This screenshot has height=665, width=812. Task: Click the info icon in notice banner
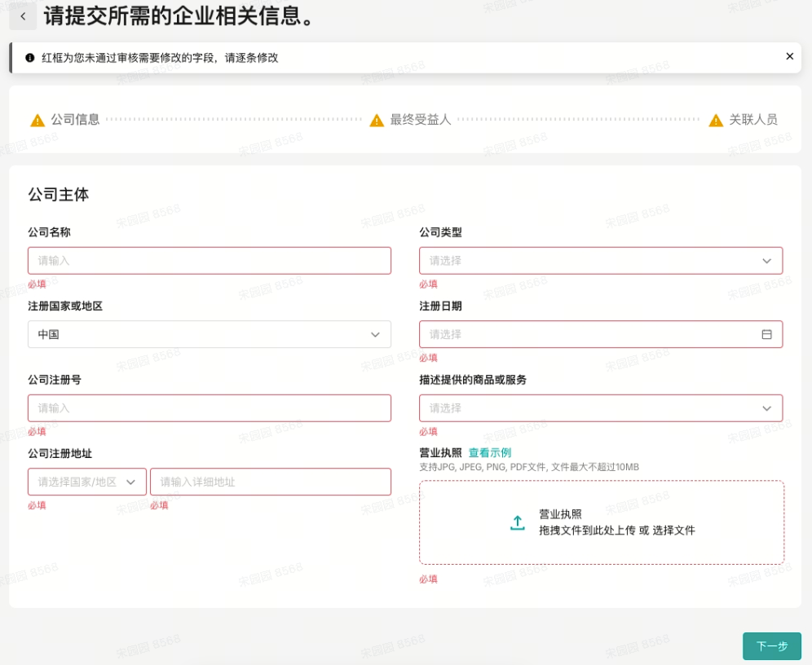30,58
